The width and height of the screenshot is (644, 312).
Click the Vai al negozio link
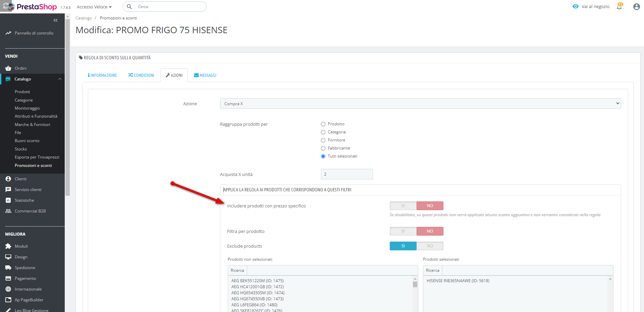click(595, 7)
